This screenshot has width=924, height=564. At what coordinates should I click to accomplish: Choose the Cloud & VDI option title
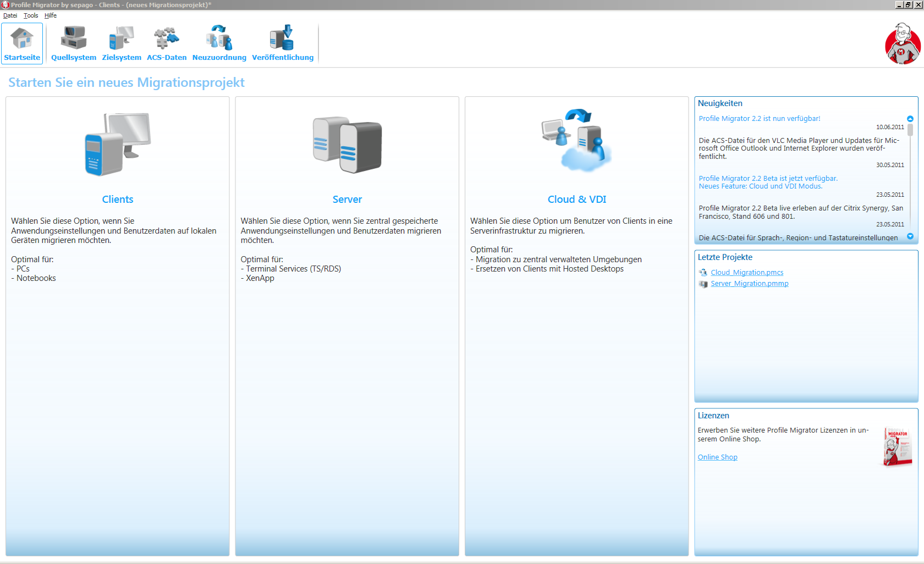577,200
